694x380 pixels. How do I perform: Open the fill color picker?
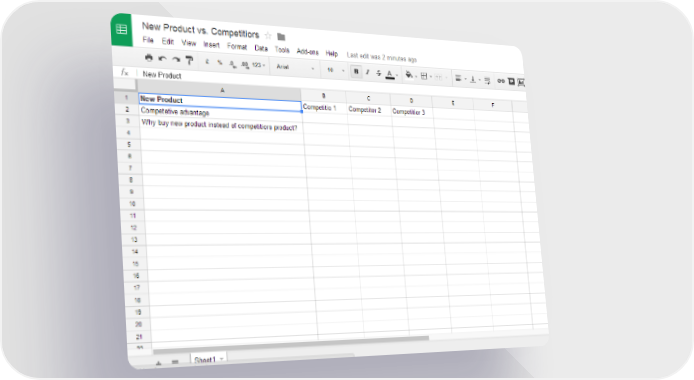410,75
